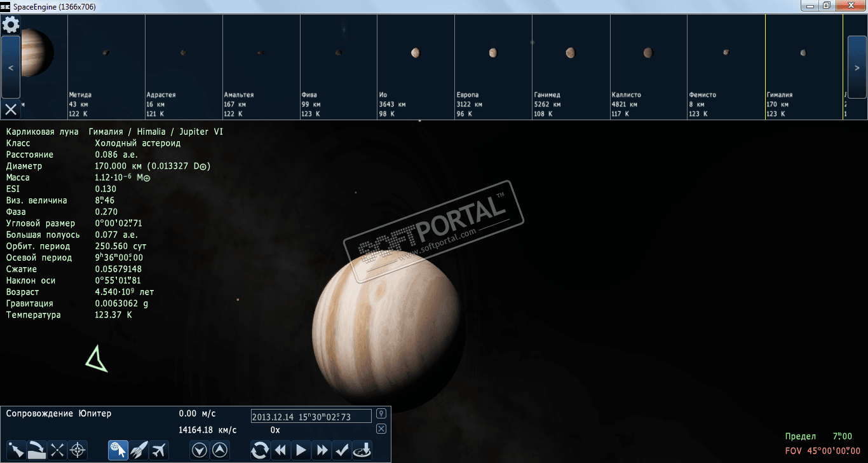The image size is (868, 463).
Task: Select the Jupiter thumbnail
Action: coord(37,53)
